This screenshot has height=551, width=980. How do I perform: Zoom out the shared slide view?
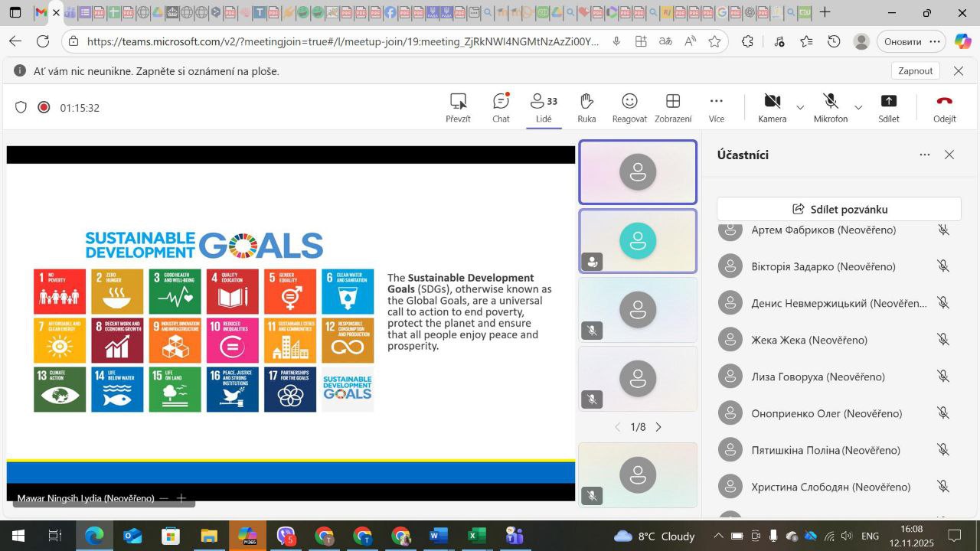(x=164, y=498)
